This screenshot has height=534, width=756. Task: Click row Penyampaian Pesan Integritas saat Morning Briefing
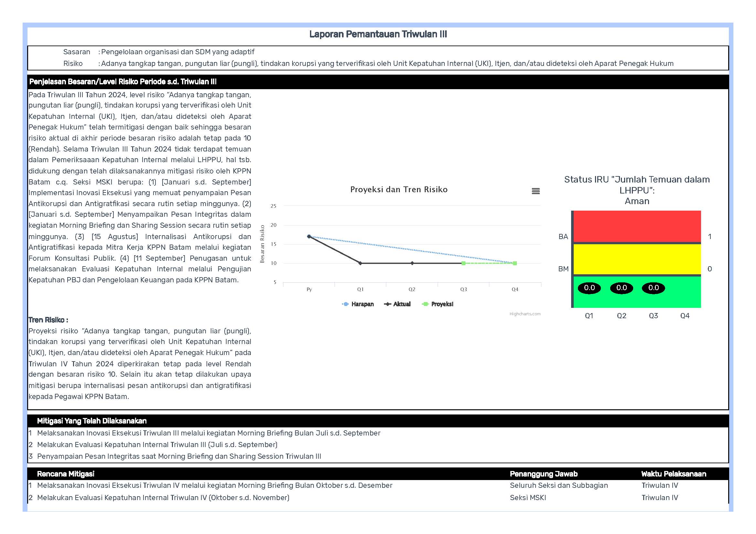[x=179, y=456]
